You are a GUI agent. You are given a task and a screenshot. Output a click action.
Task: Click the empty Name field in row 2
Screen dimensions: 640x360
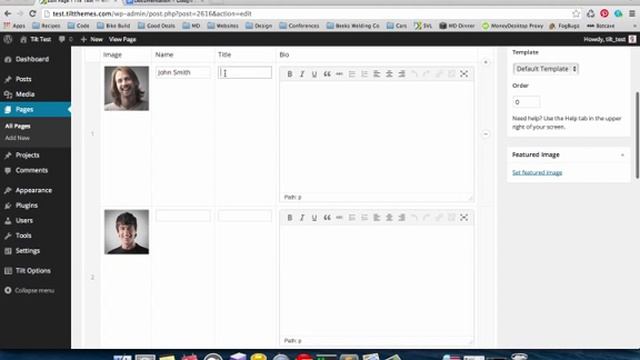[x=183, y=216]
